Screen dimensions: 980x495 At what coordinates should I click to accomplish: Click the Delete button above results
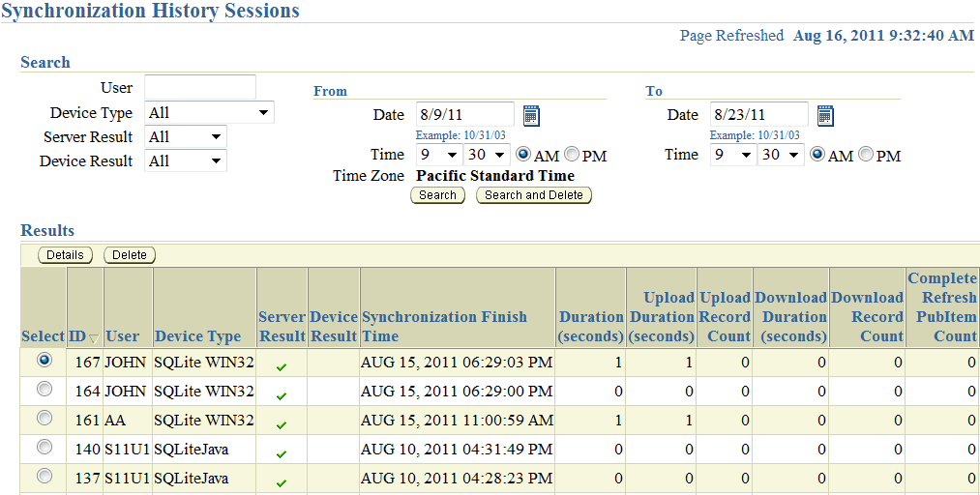tap(130, 254)
